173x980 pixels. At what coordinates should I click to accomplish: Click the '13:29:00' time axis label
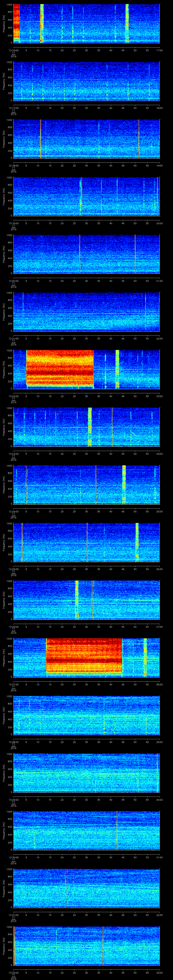coord(13,800)
